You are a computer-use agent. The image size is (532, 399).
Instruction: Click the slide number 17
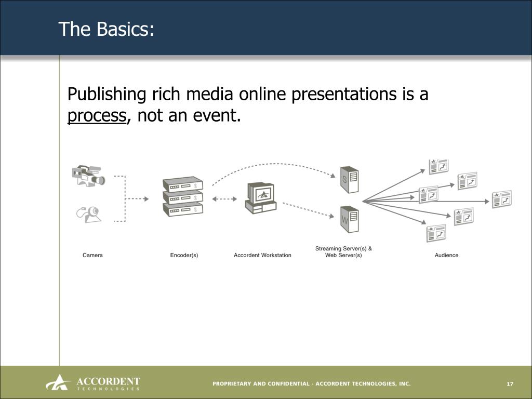pyautogui.click(x=510, y=384)
